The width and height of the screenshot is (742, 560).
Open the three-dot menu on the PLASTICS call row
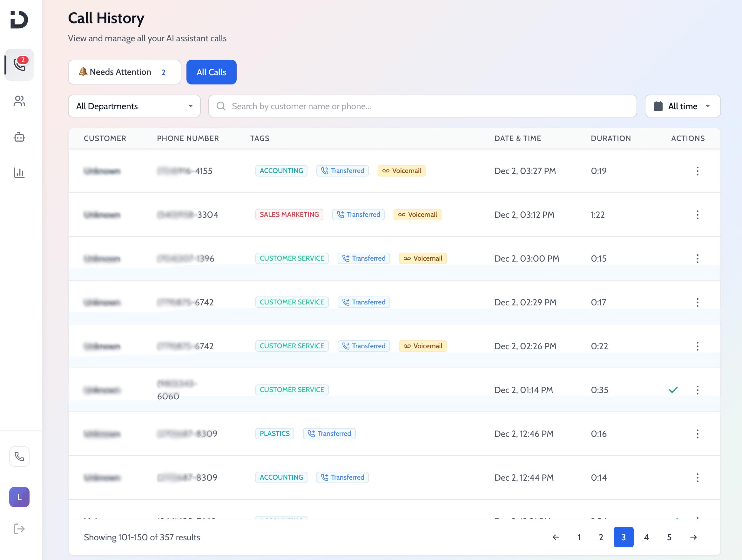[x=698, y=434]
